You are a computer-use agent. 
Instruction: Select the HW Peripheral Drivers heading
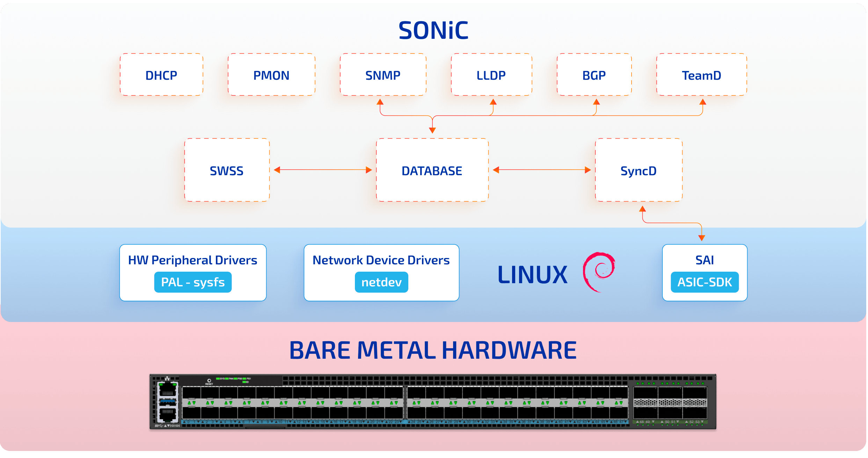click(x=192, y=260)
